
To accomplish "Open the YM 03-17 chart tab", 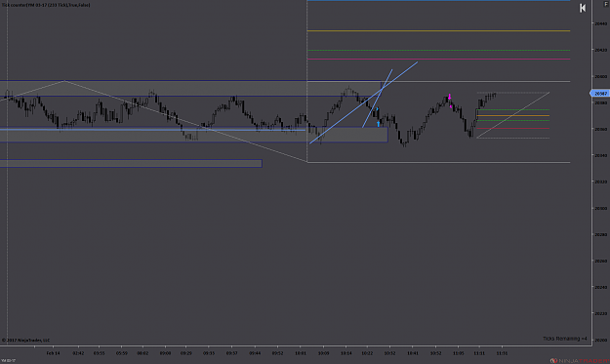I will click(x=8, y=361).
